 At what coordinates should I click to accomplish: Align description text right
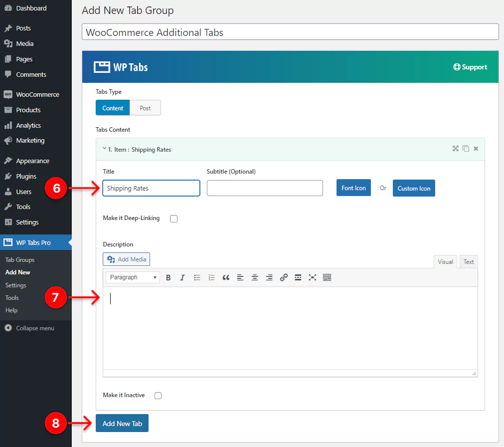pos(269,277)
